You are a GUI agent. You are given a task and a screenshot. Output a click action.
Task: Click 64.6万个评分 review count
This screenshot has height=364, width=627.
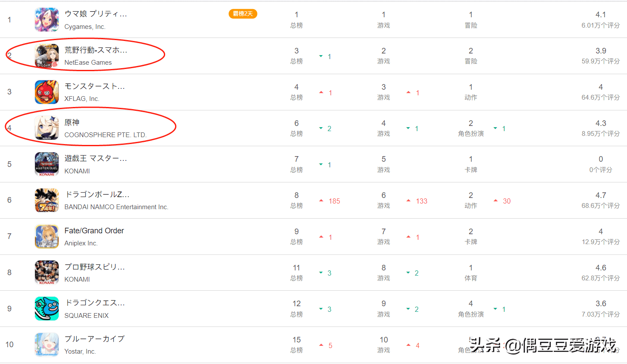[601, 97]
